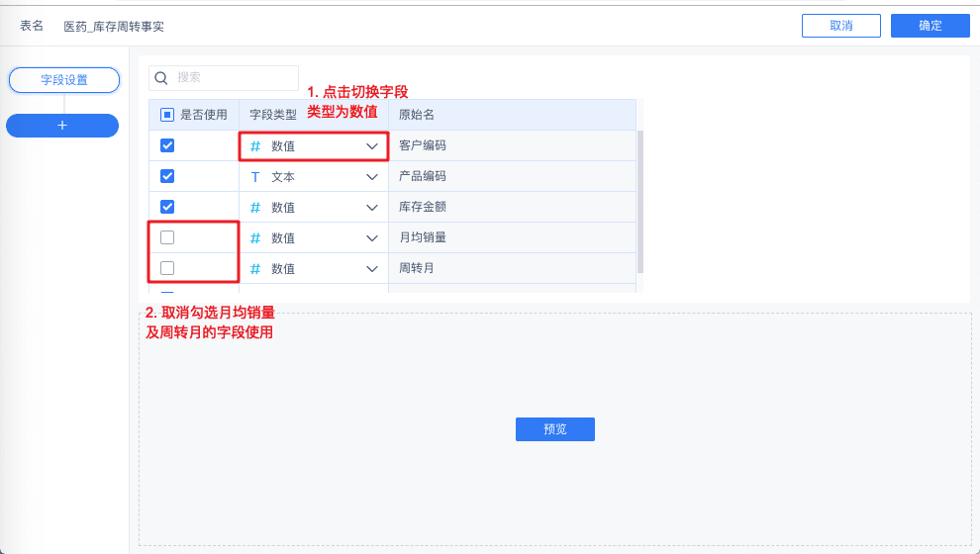Click the T text type icon for 产品编码
This screenshot has height=554, width=980.
pos(255,177)
